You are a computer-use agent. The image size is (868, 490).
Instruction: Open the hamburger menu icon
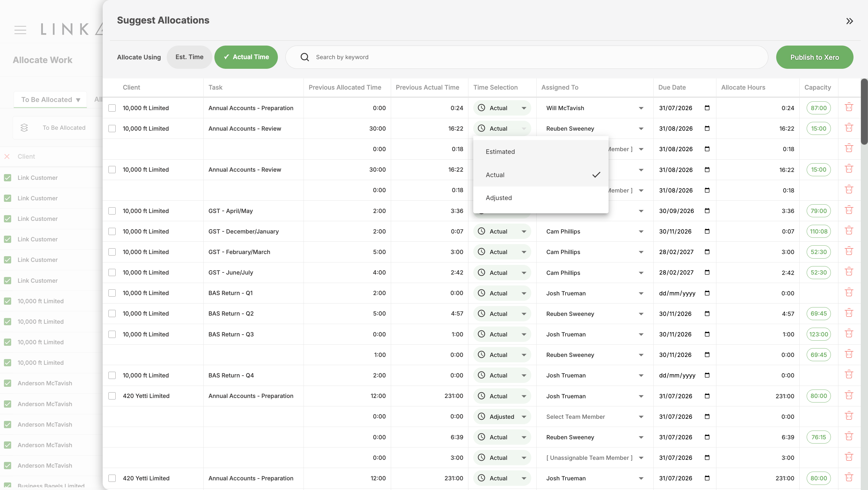tap(20, 30)
